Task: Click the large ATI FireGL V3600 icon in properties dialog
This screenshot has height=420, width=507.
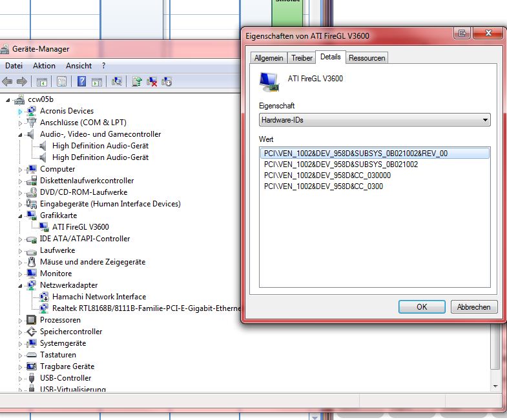Action: [269, 82]
